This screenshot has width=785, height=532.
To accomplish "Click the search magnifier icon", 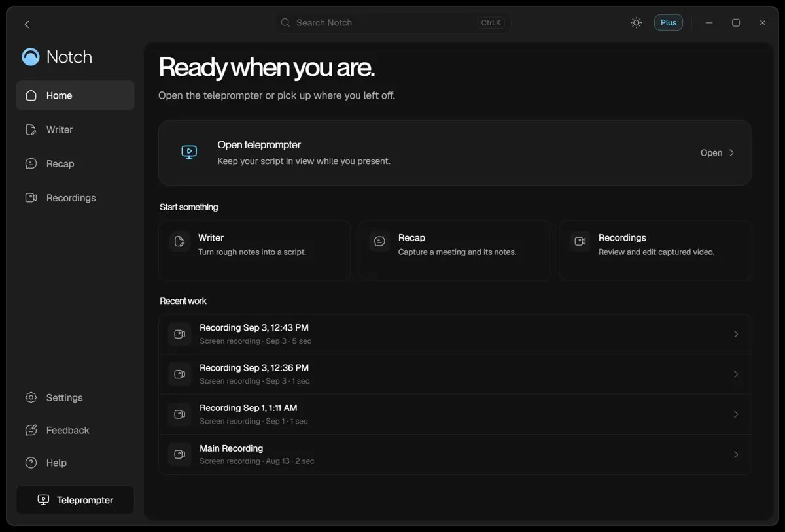I will [285, 23].
